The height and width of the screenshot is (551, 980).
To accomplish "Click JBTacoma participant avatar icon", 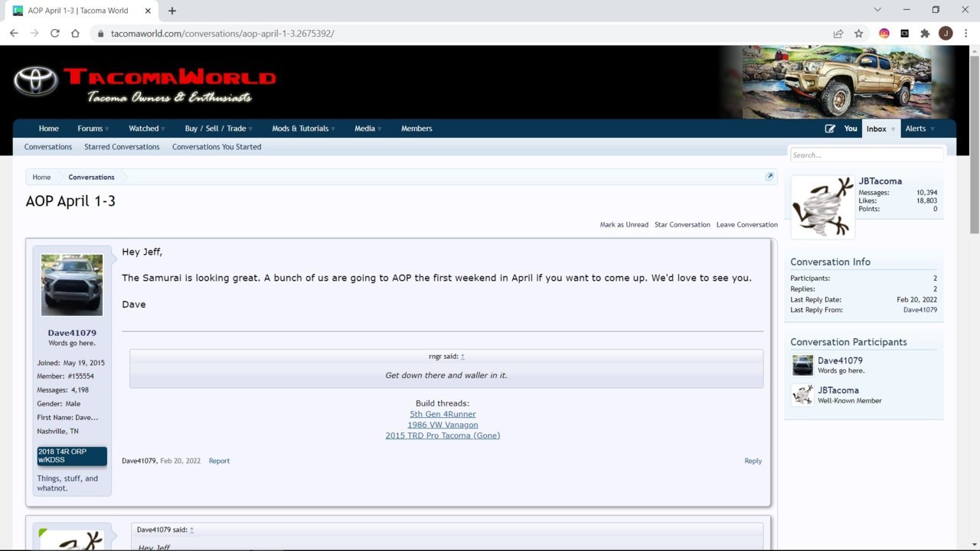I will coord(802,395).
